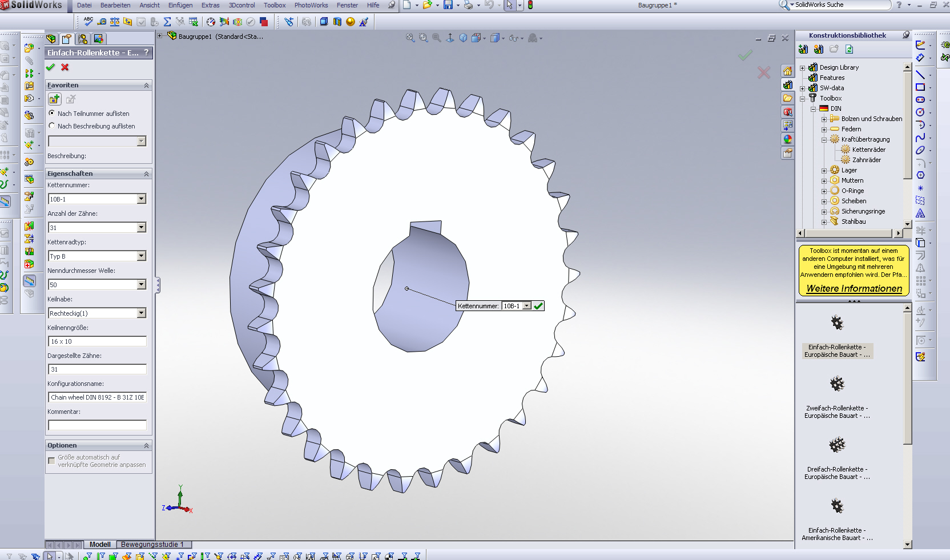Viewport: 950px width, 560px height.
Task: Open the Datei menu
Action: click(84, 5)
